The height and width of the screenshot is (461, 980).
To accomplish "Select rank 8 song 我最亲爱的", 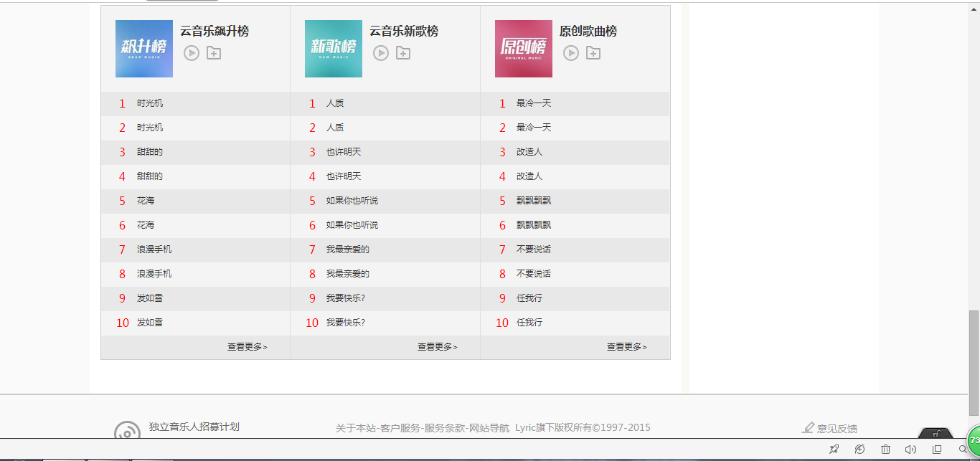I will [x=348, y=274].
